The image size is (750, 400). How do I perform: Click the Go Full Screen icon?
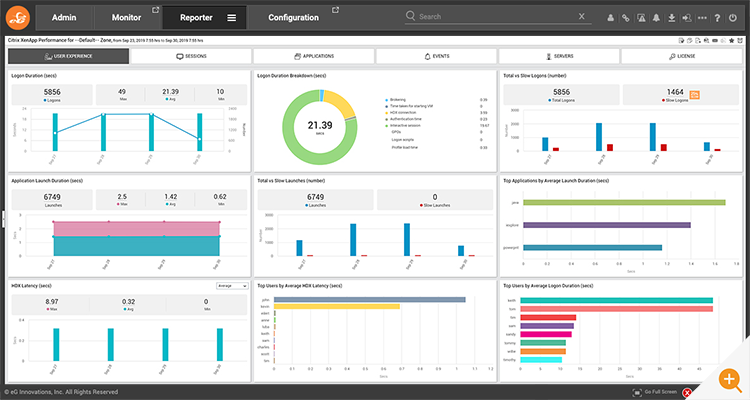pyautogui.click(x=637, y=392)
